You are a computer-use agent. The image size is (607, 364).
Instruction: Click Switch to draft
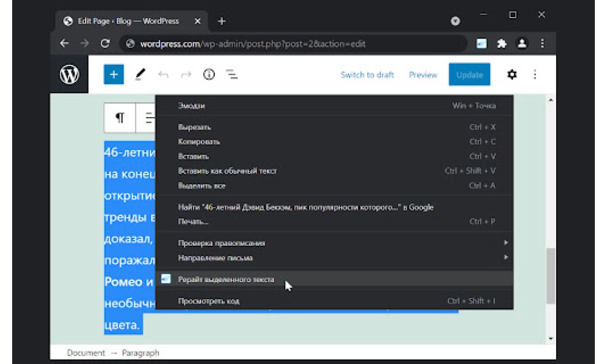tap(367, 75)
